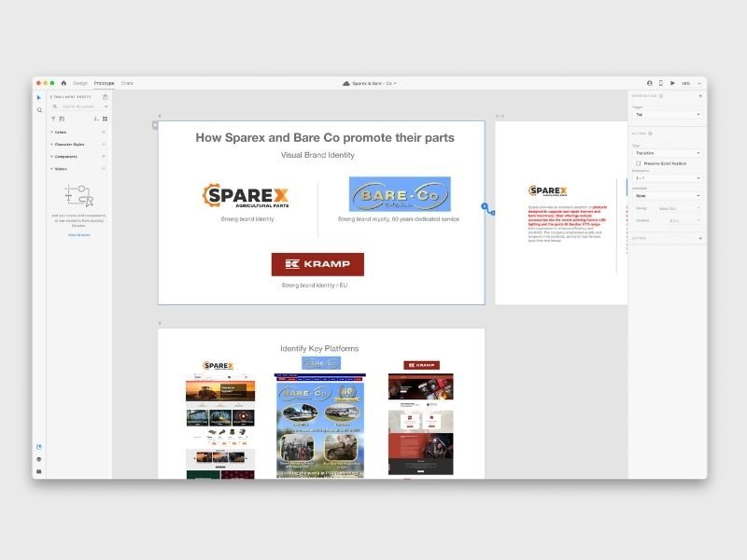This screenshot has width=747, height=560.
Task: Switch to the Share tab
Action: click(127, 83)
